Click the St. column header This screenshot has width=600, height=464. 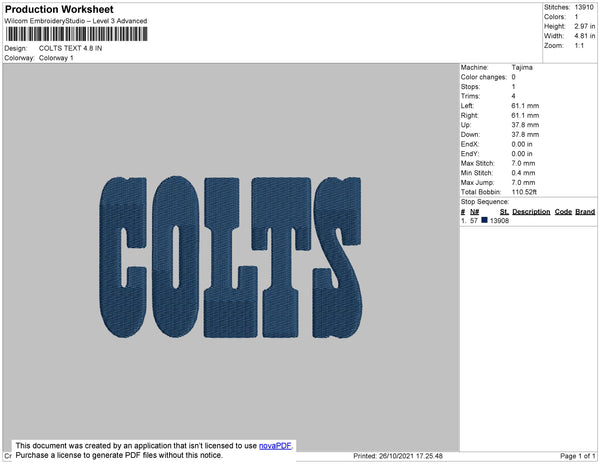[504, 212]
